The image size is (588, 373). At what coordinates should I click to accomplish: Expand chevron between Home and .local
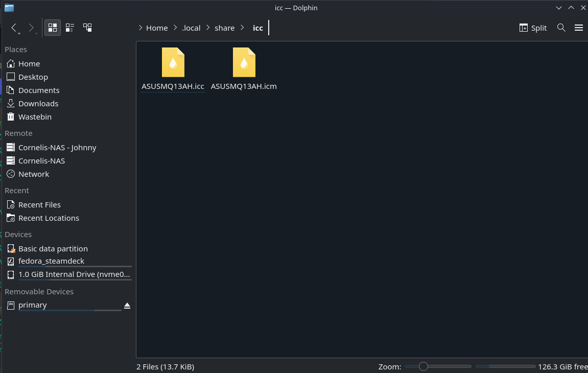(x=175, y=28)
